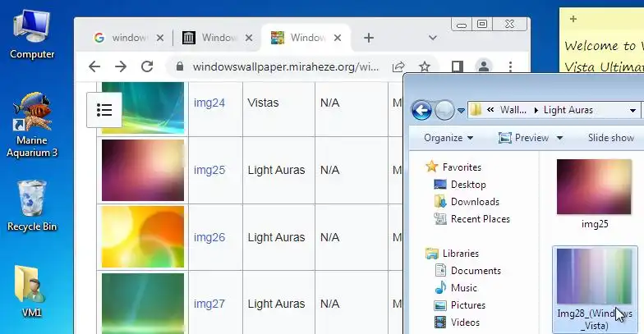Open wiki table of contents button
The image size is (644, 334).
tap(104, 110)
